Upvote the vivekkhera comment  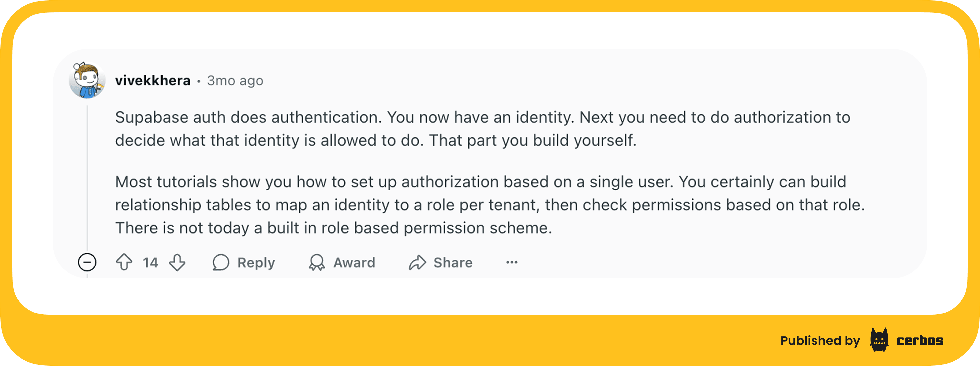click(124, 262)
